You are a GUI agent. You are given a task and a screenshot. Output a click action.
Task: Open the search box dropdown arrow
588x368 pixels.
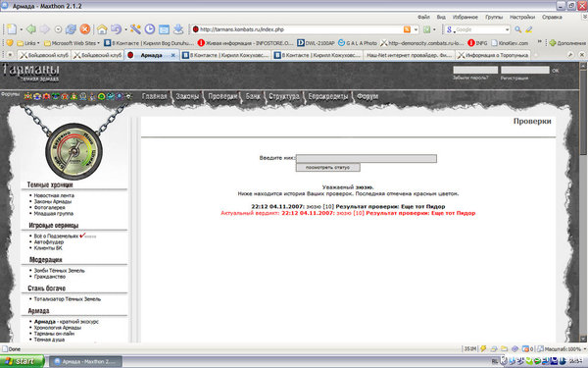click(x=507, y=29)
